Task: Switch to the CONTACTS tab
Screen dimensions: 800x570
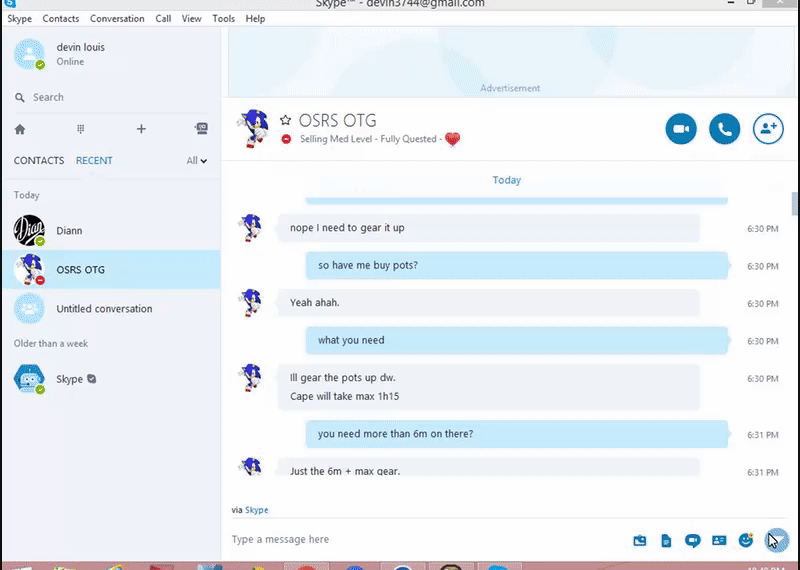Action: point(39,161)
